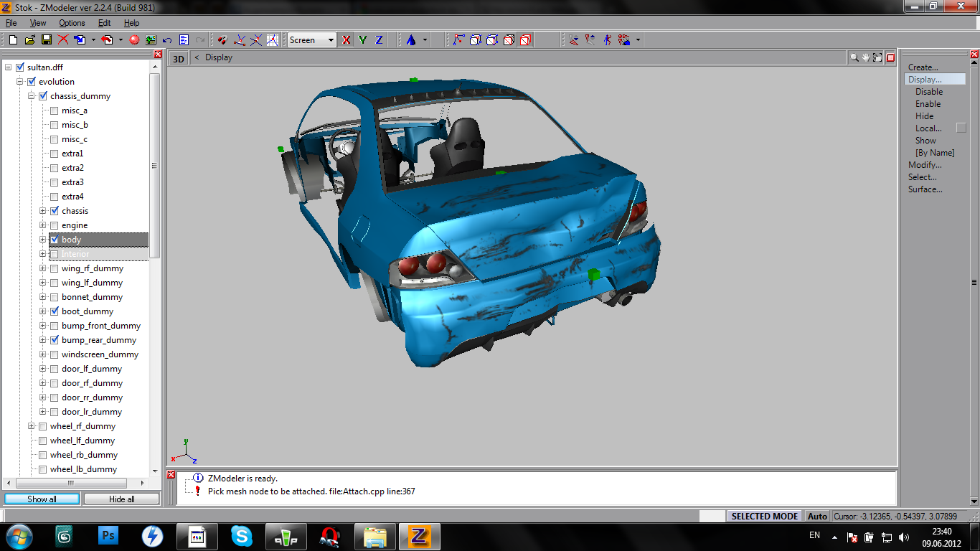Check the windscreen_dummy checkbox
This screenshot has height=551, width=980.
click(x=54, y=354)
